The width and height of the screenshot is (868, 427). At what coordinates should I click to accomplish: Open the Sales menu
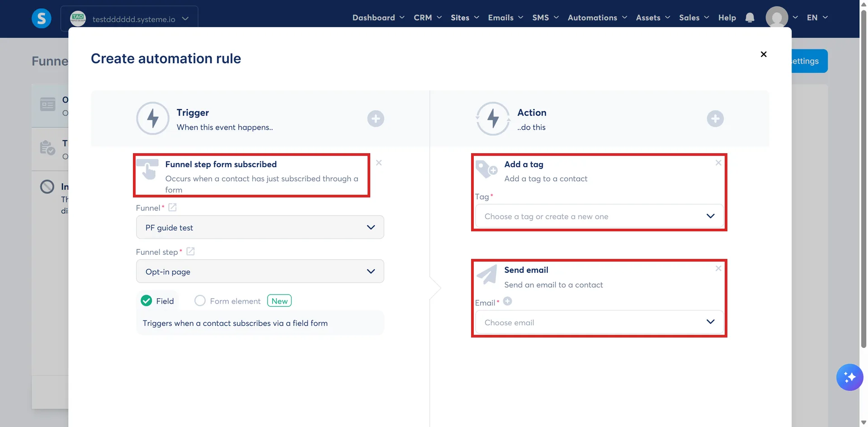pyautogui.click(x=694, y=18)
